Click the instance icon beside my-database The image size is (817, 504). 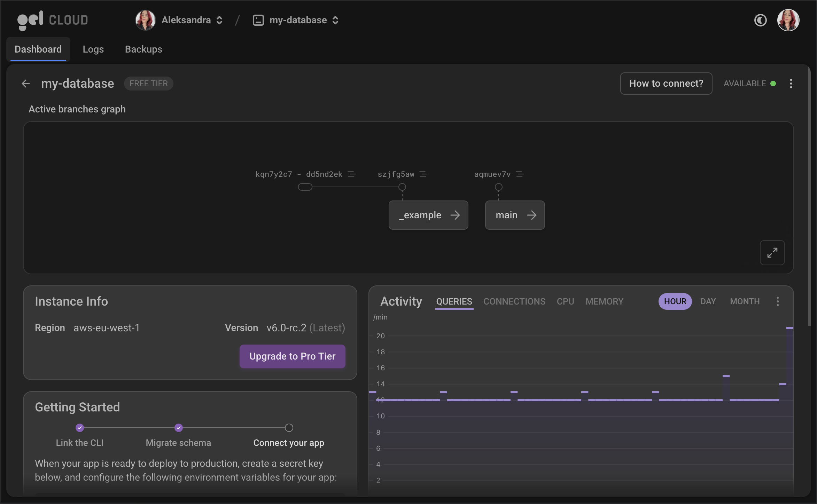pos(258,20)
